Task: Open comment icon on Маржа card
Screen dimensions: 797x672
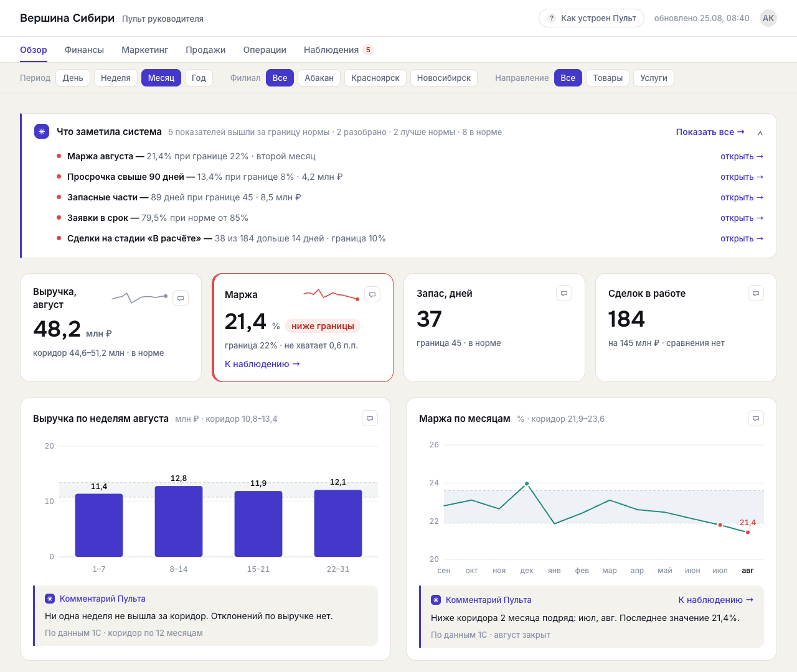Action: pyautogui.click(x=372, y=294)
